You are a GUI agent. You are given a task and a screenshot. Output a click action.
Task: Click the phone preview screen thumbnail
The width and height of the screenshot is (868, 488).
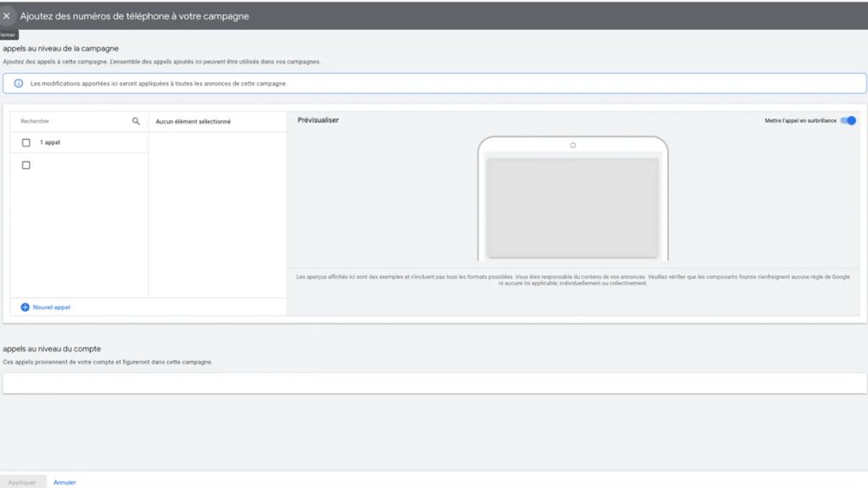572,208
